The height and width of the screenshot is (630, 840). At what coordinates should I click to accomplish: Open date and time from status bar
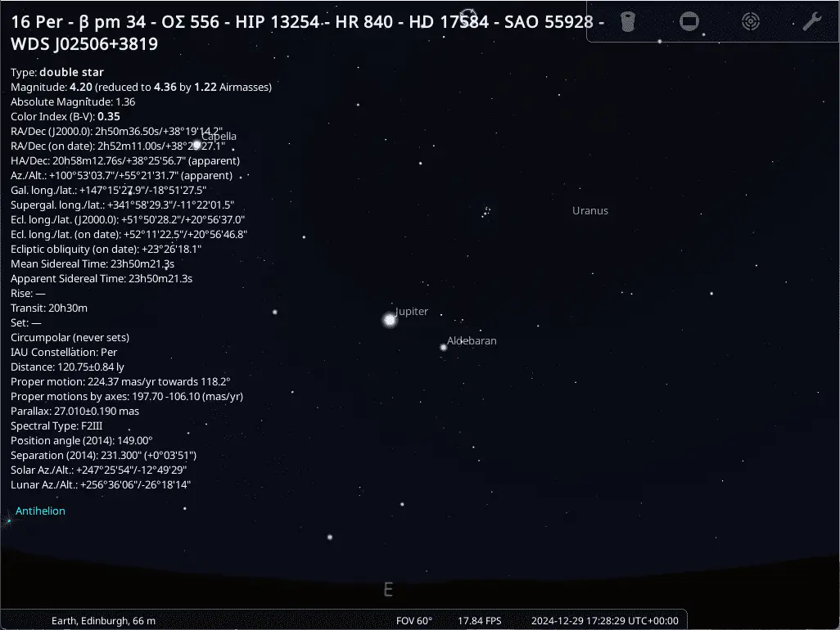click(605, 621)
